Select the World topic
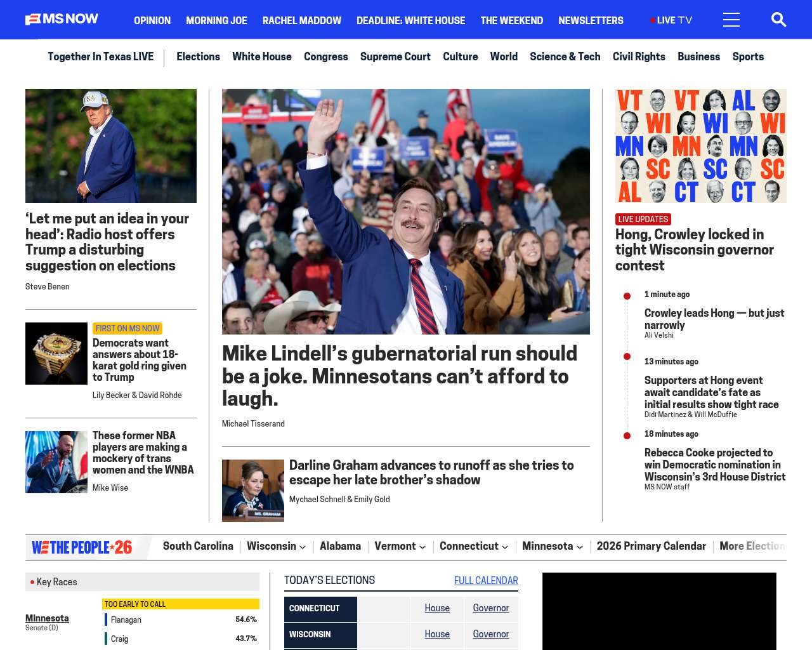 [x=504, y=56]
